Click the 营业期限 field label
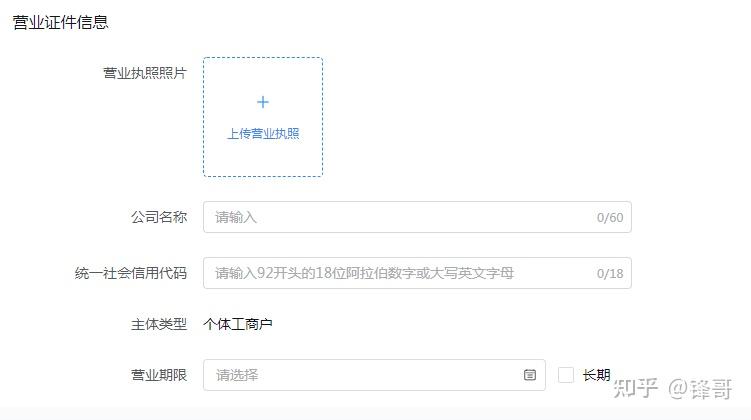This screenshot has width=751, height=420. click(159, 375)
